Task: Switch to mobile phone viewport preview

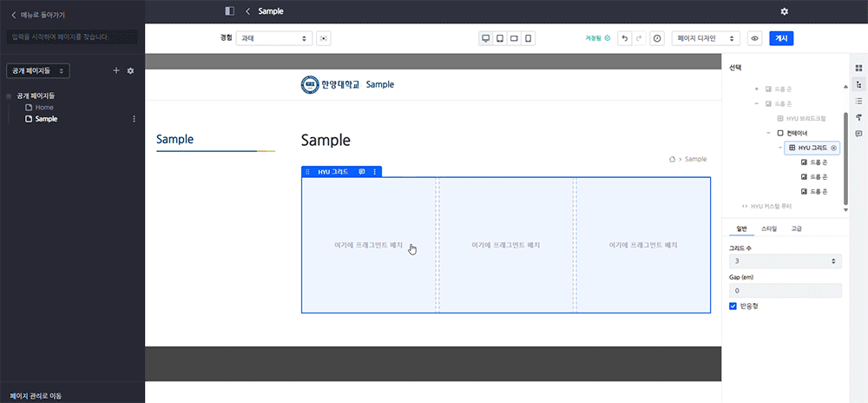Action: (528, 38)
